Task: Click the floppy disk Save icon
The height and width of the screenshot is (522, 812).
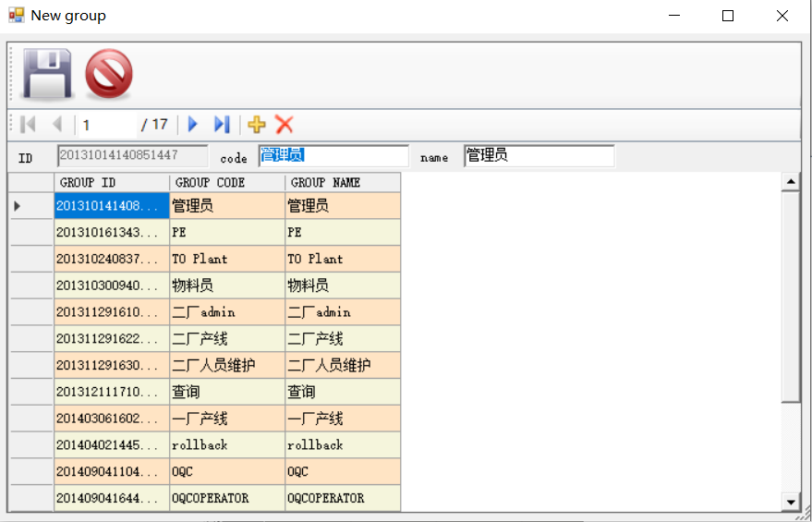Action: coord(47,74)
